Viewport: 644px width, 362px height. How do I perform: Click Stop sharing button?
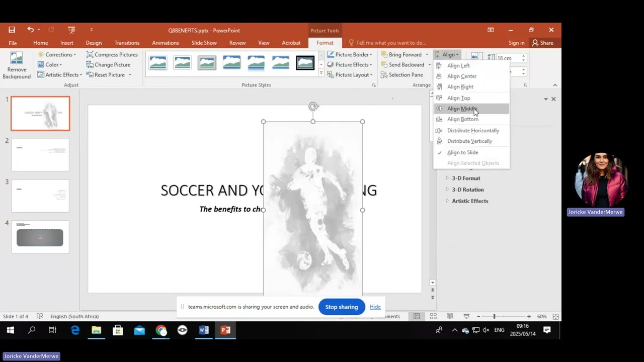click(342, 307)
